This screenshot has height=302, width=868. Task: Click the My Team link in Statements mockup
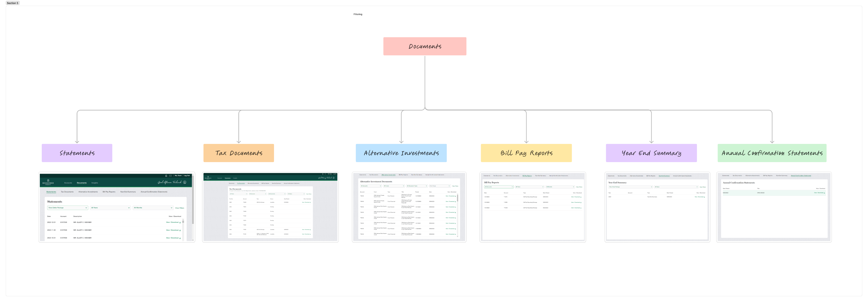tap(178, 175)
